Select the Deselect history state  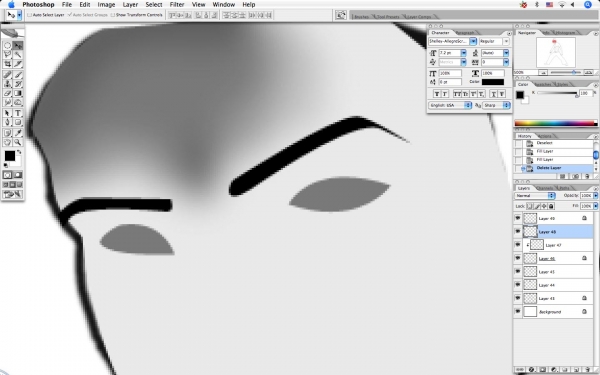554,143
